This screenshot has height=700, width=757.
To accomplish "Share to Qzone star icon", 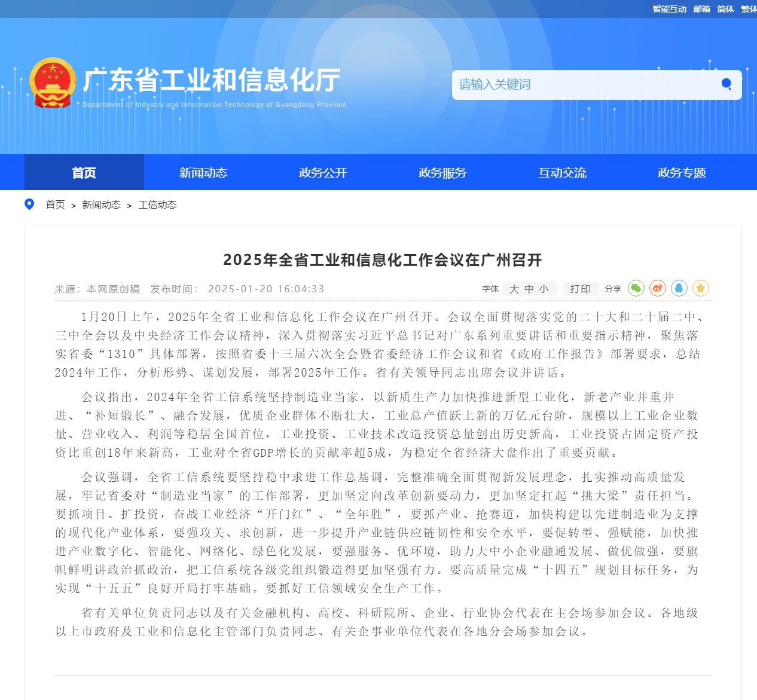I will (701, 289).
